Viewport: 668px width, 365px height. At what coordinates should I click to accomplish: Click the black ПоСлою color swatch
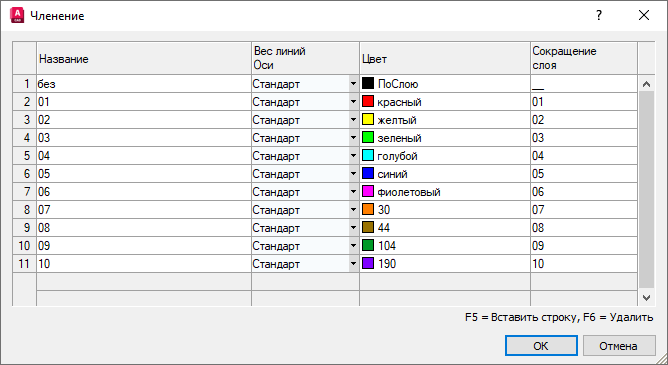click(368, 83)
